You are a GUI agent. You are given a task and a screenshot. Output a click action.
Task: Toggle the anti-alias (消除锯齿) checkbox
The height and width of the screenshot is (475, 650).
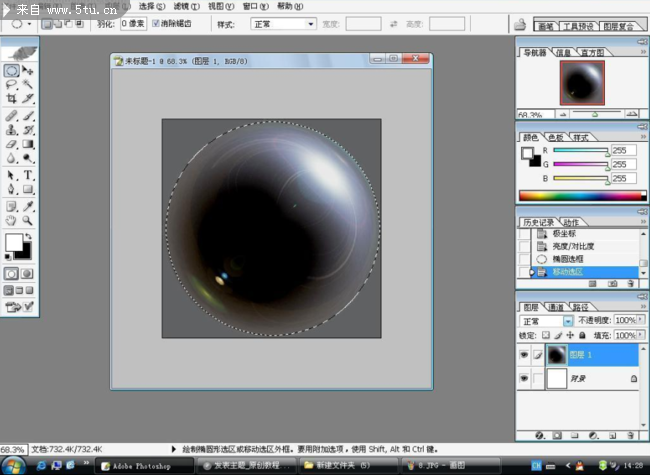tap(155, 22)
